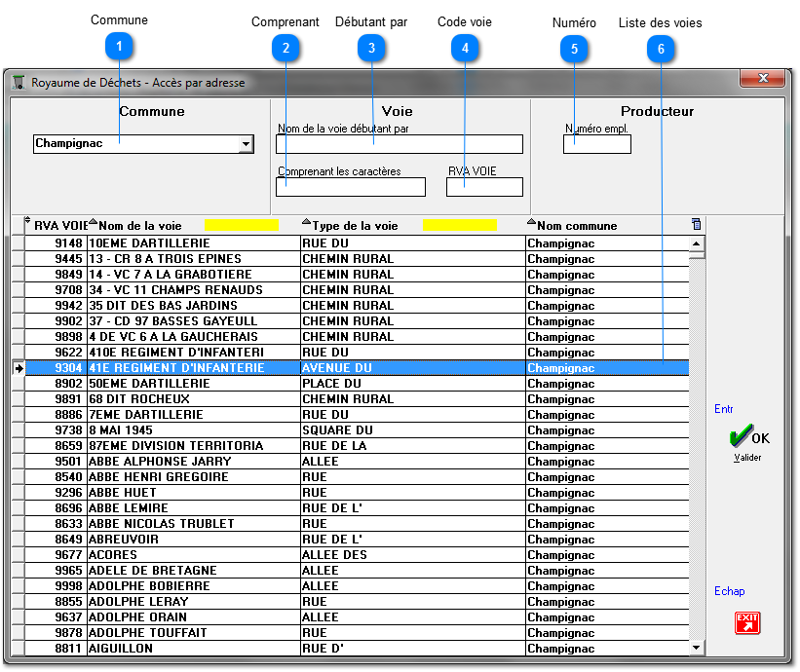The height and width of the screenshot is (672, 800).
Task: Click callout marker number 3 for Débutant par
Action: coord(371,48)
